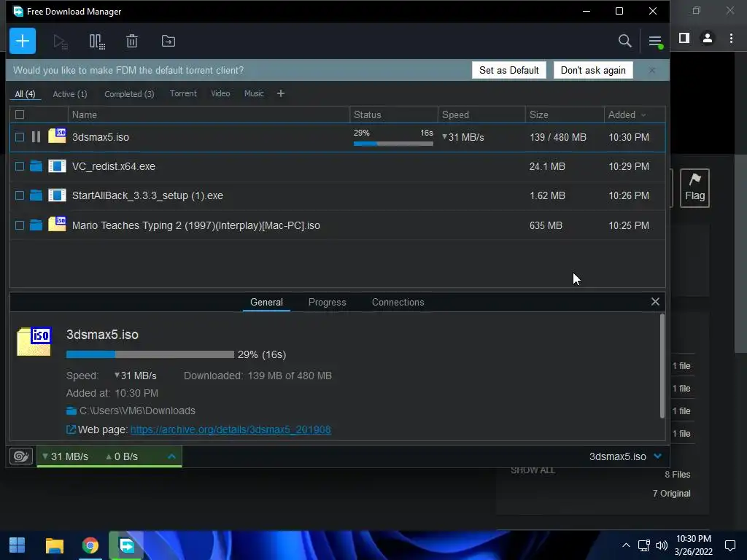This screenshot has height=560, width=747.
Task: Select the Video filter tab
Action: coord(220,93)
